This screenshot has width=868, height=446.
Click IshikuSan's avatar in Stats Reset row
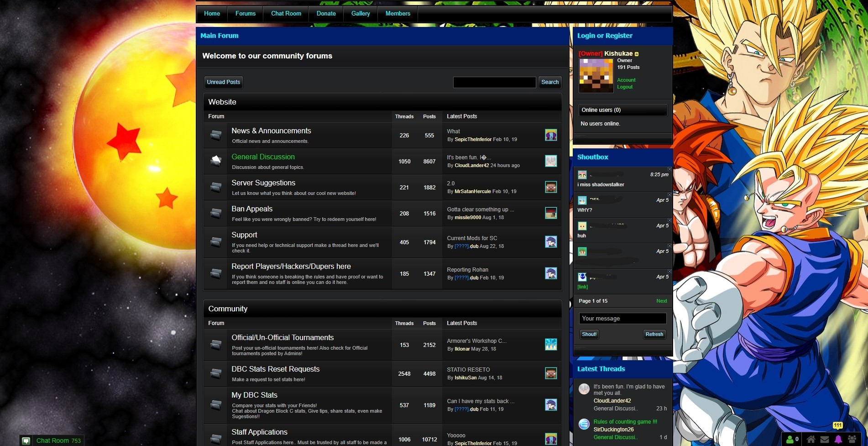click(x=551, y=373)
